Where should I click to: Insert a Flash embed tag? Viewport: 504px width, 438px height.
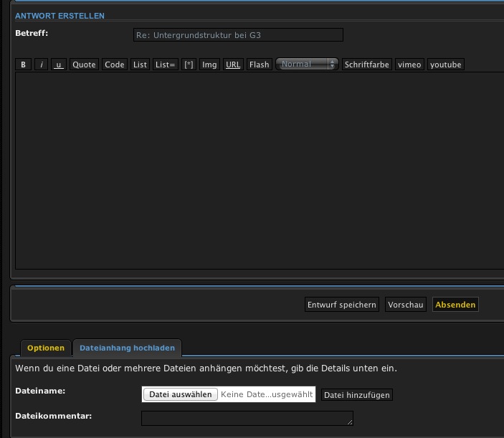coord(260,65)
